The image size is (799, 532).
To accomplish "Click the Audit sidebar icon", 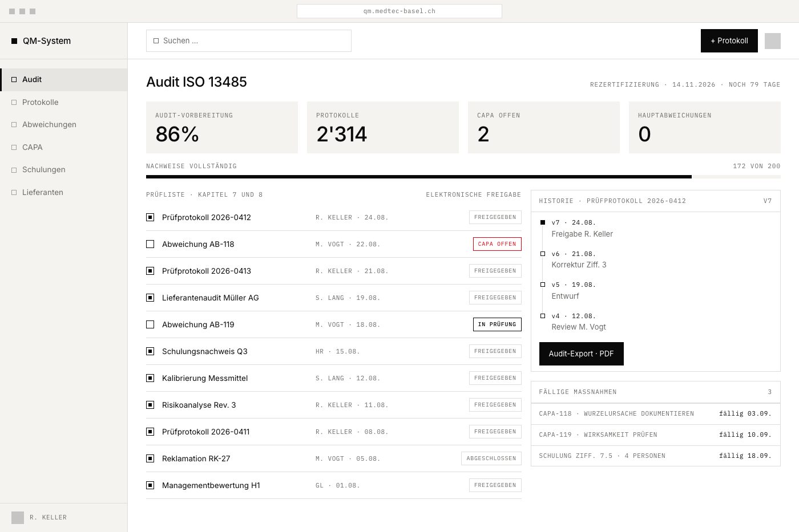I will pyautogui.click(x=14, y=80).
